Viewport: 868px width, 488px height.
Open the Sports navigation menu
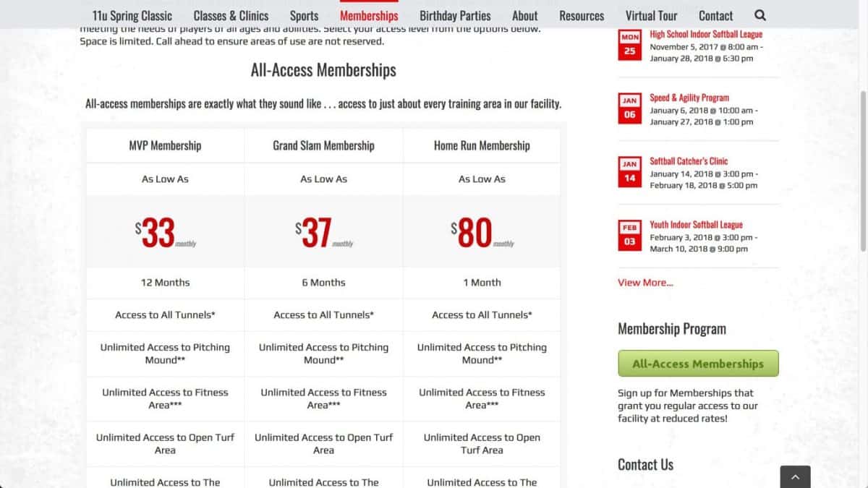[x=304, y=15]
